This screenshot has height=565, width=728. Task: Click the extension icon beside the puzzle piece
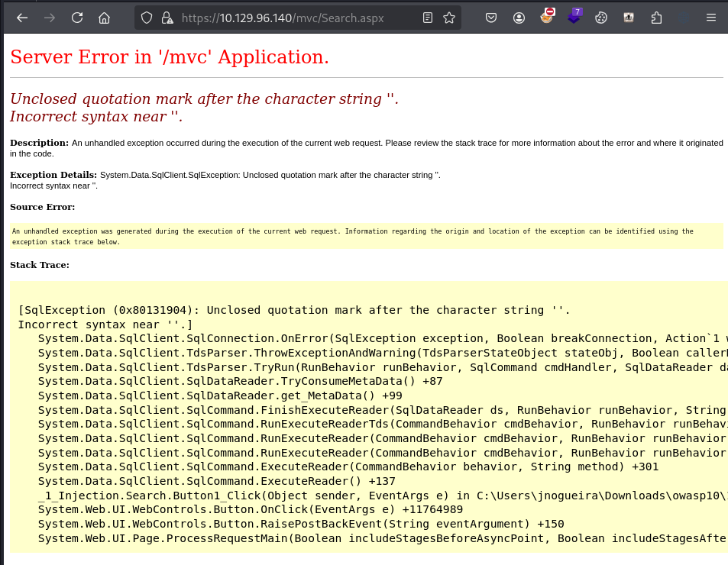tap(628, 17)
